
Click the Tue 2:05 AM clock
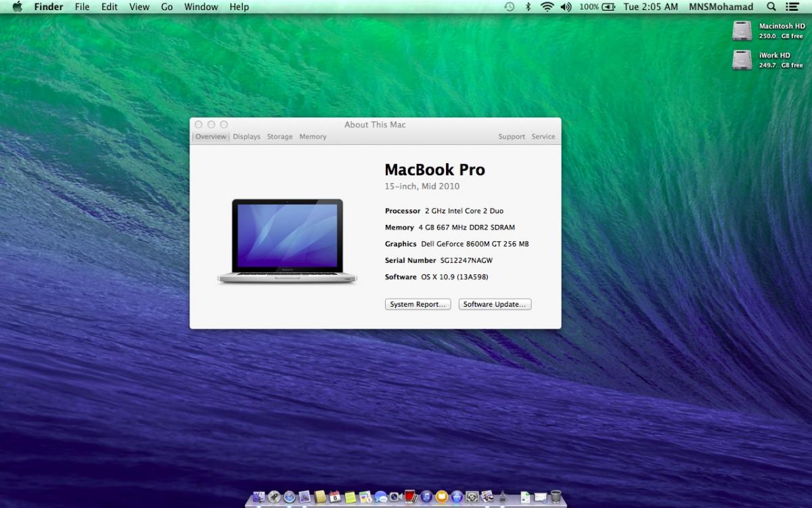pyautogui.click(x=650, y=7)
